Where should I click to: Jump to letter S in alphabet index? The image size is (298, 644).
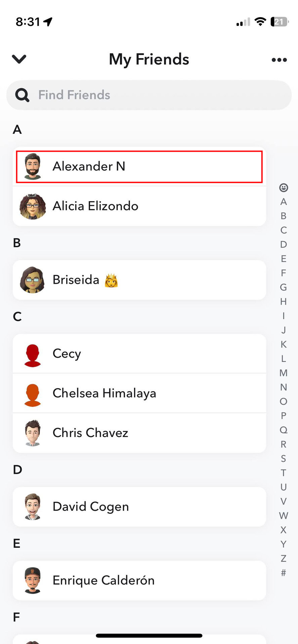[284, 459]
